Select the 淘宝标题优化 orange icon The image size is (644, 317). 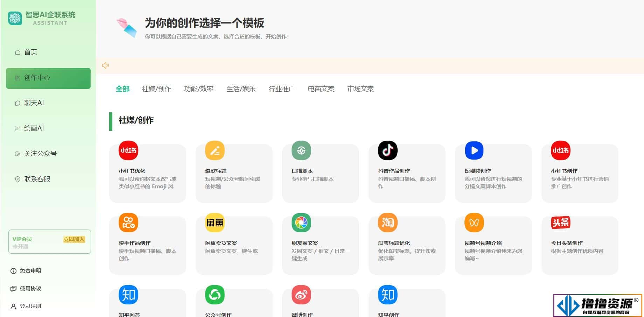388,223
